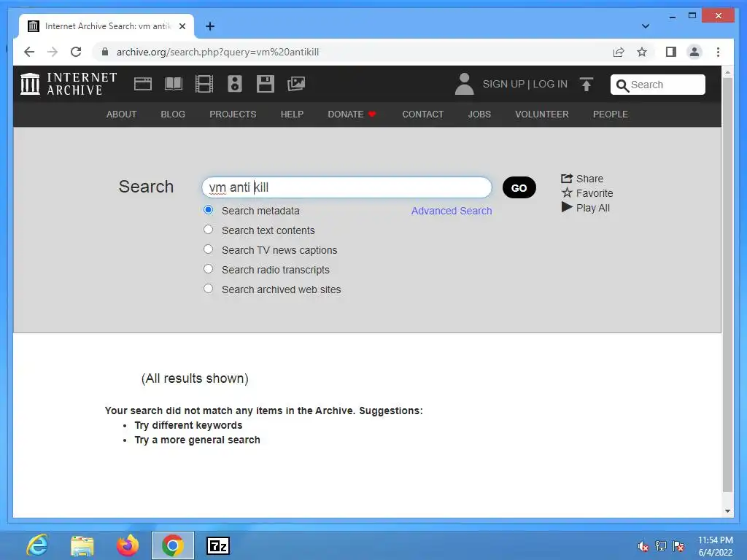
Task: Click the Favorite star icon
Action: [567, 192]
